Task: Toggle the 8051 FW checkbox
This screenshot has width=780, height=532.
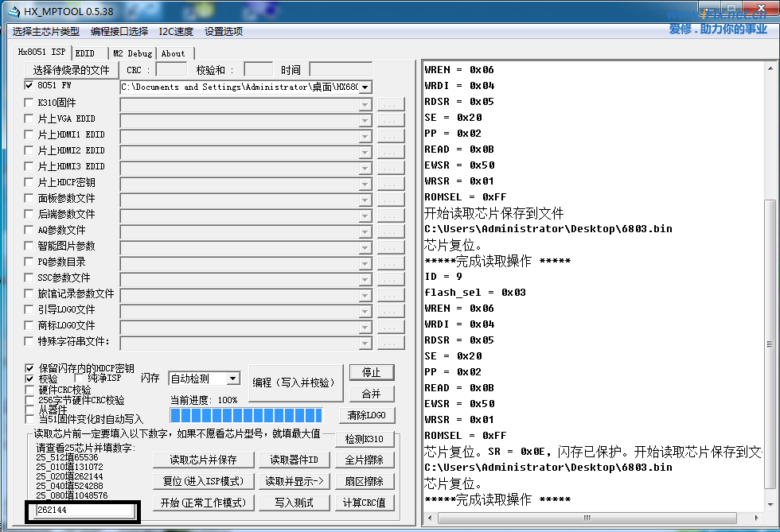Action: coord(29,86)
